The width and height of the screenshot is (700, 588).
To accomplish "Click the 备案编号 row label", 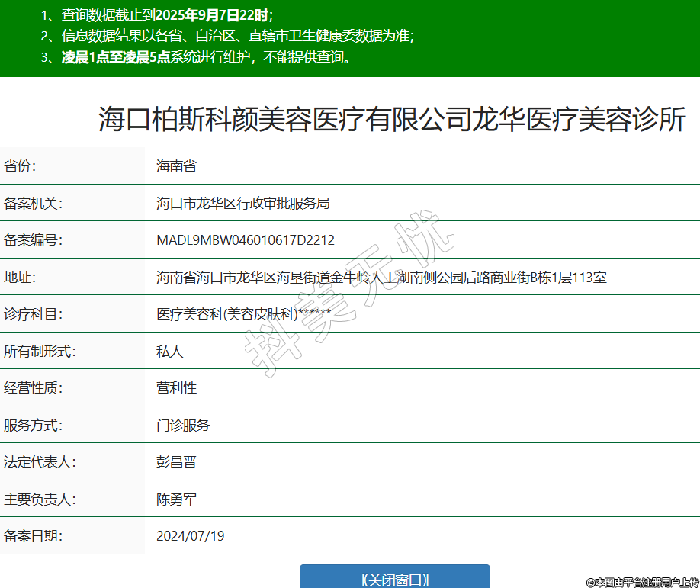I will [x=32, y=240].
